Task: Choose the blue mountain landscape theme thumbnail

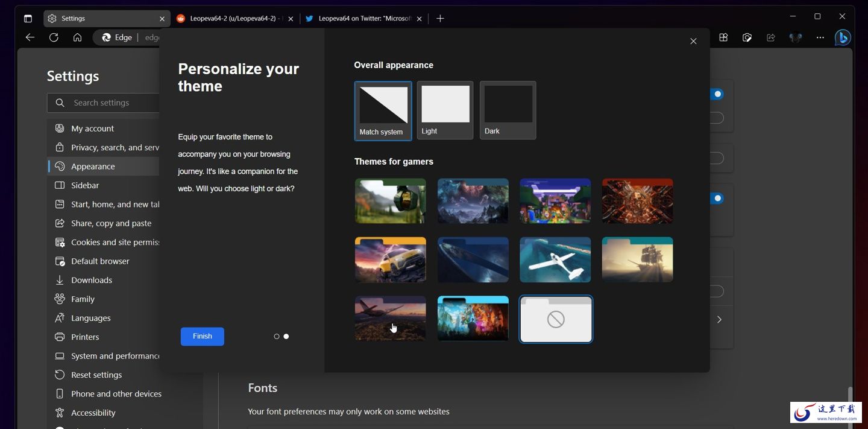Action: point(473,201)
